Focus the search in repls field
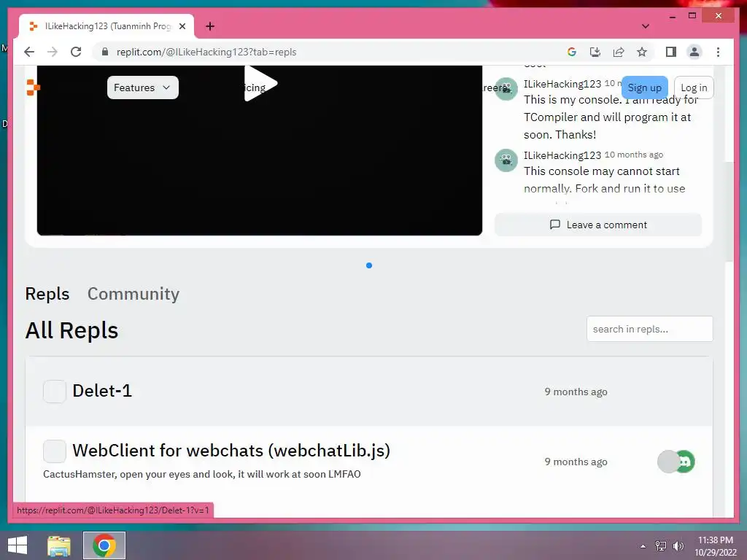 [649, 329]
